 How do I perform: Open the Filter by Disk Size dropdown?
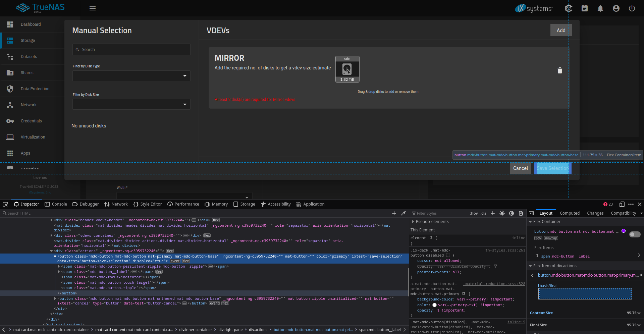pyautogui.click(x=131, y=104)
